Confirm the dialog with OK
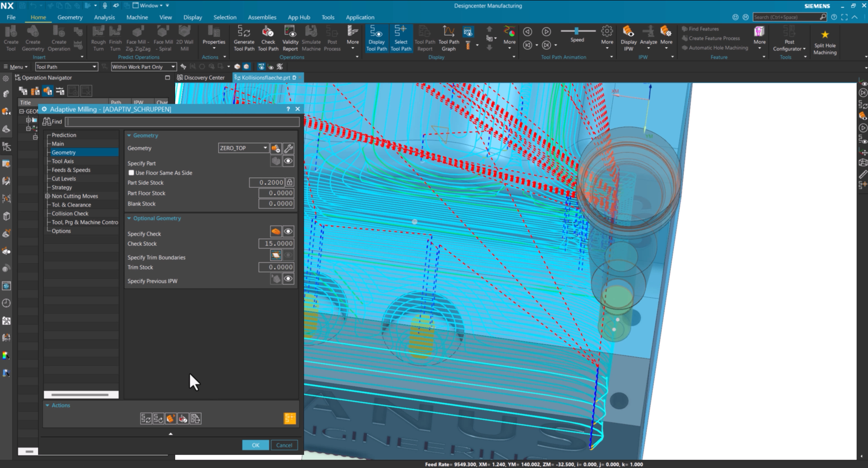The image size is (868, 468). [255, 445]
